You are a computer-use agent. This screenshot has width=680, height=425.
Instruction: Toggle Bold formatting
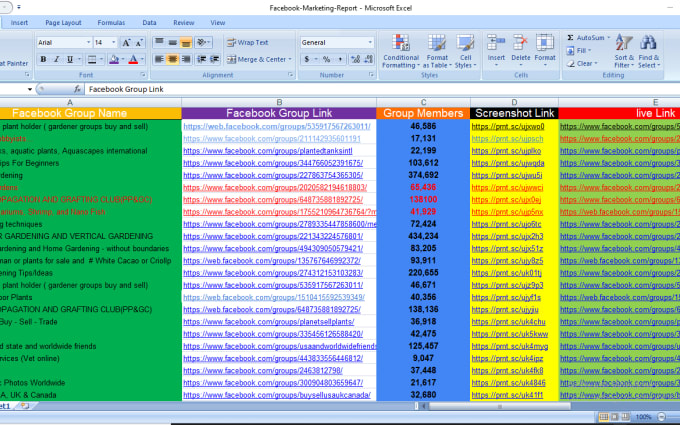click(43, 59)
